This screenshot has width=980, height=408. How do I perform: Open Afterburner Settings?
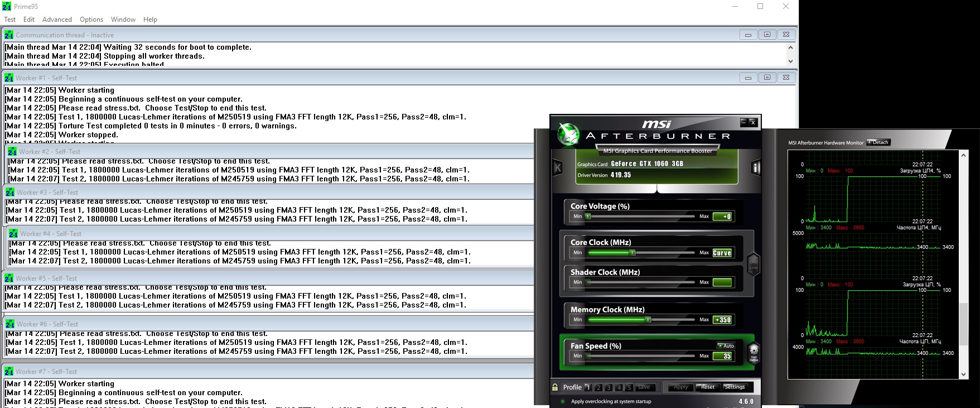[x=735, y=387]
